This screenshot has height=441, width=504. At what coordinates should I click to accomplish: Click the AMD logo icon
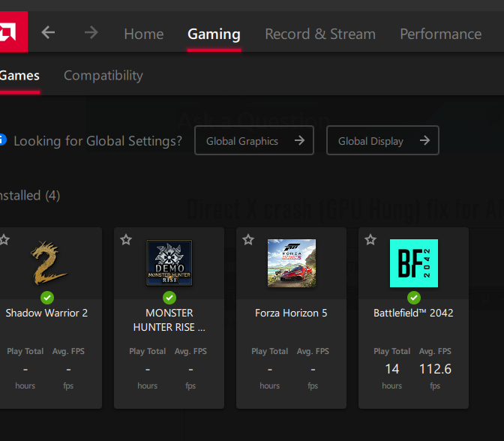13,32
